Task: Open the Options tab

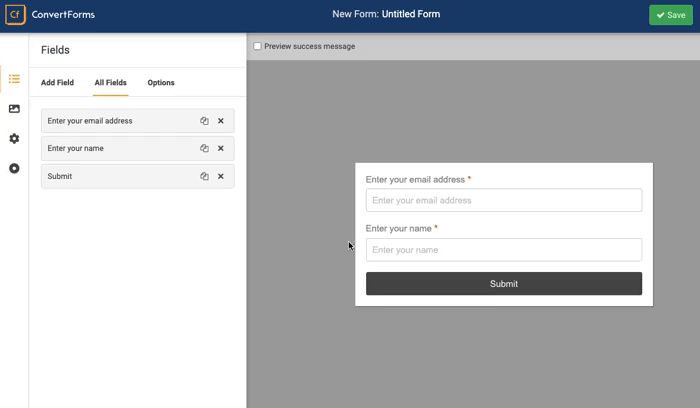Action: point(161,83)
